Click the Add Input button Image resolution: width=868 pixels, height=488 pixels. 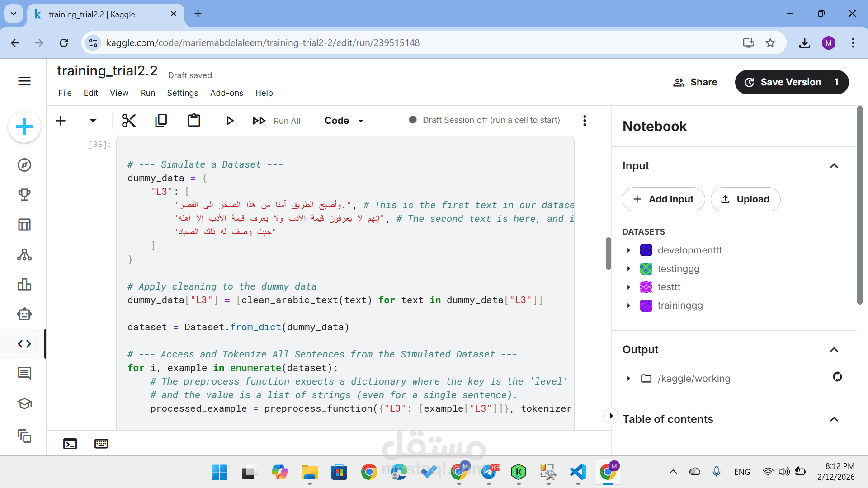(x=664, y=199)
